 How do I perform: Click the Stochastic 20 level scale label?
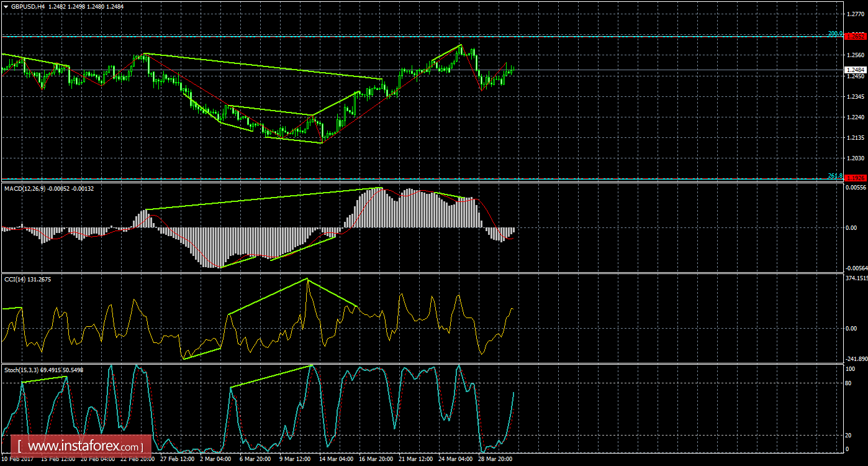(850, 434)
